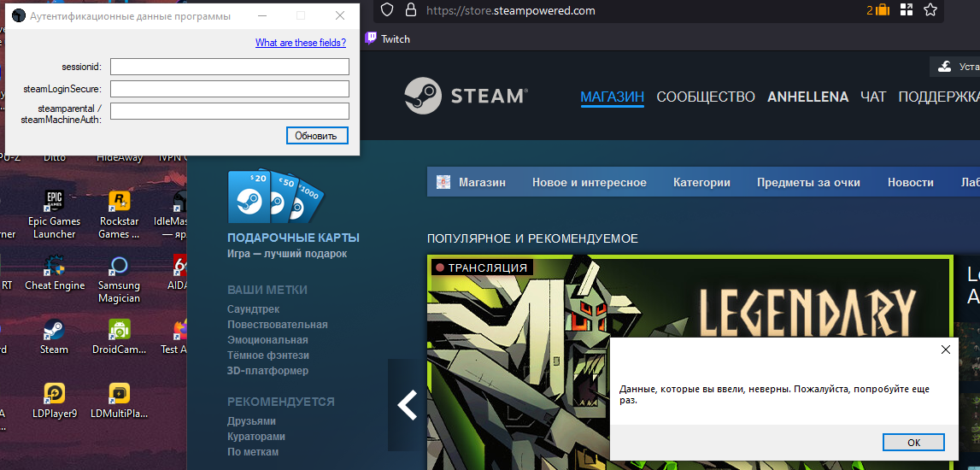The height and width of the screenshot is (470, 980).
Task: Open the shield tracking protection icon
Action: 388,10
